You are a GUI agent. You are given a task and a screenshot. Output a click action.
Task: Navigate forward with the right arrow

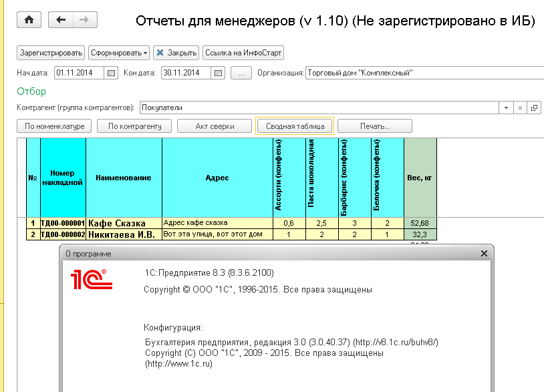tap(85, 20)
